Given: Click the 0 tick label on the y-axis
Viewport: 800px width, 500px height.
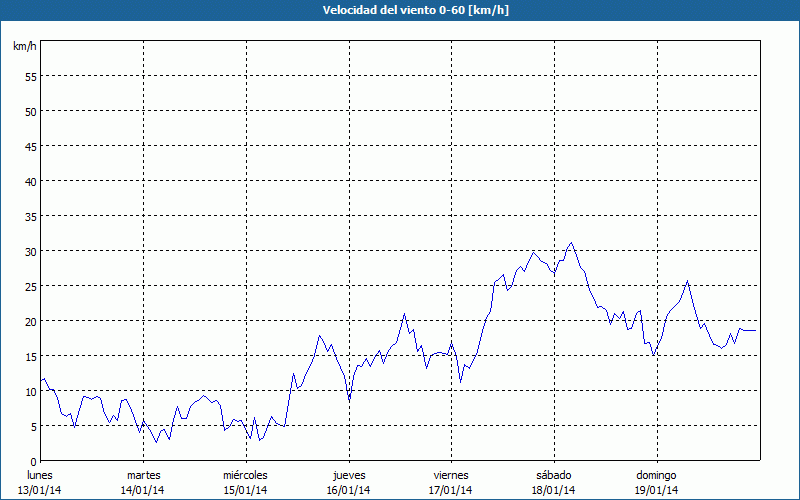Looking at the screenshot, I should coord(33,461).
